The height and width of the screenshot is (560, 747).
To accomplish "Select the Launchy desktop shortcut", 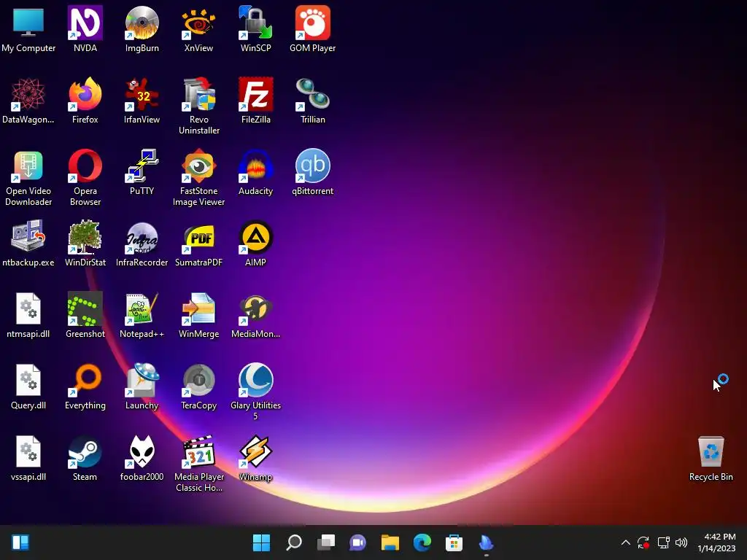I will click(142, 380).
